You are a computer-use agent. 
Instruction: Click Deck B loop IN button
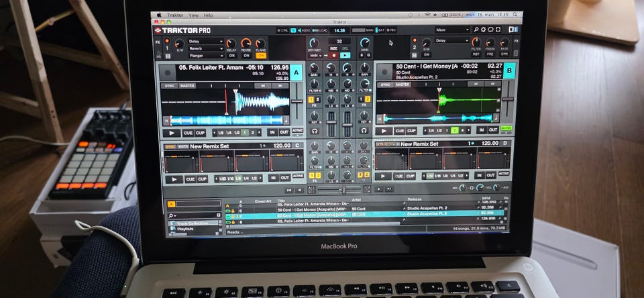482,130
